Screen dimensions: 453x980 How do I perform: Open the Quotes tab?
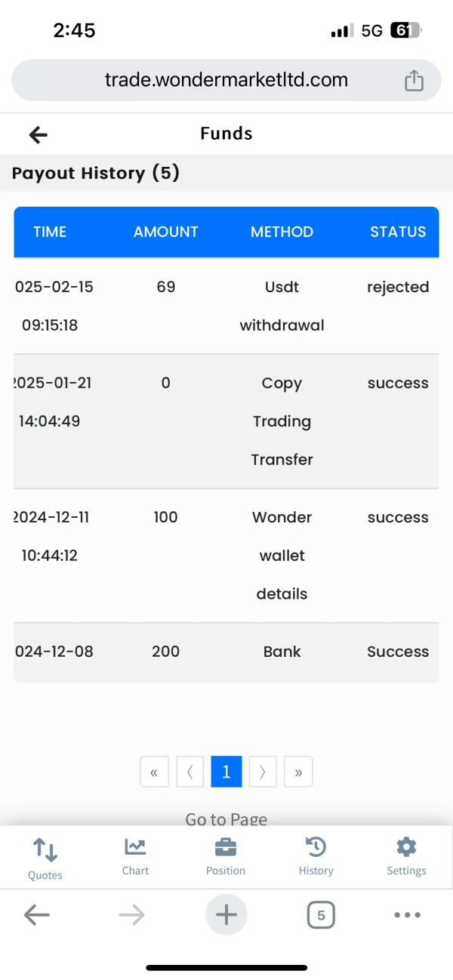45,858
